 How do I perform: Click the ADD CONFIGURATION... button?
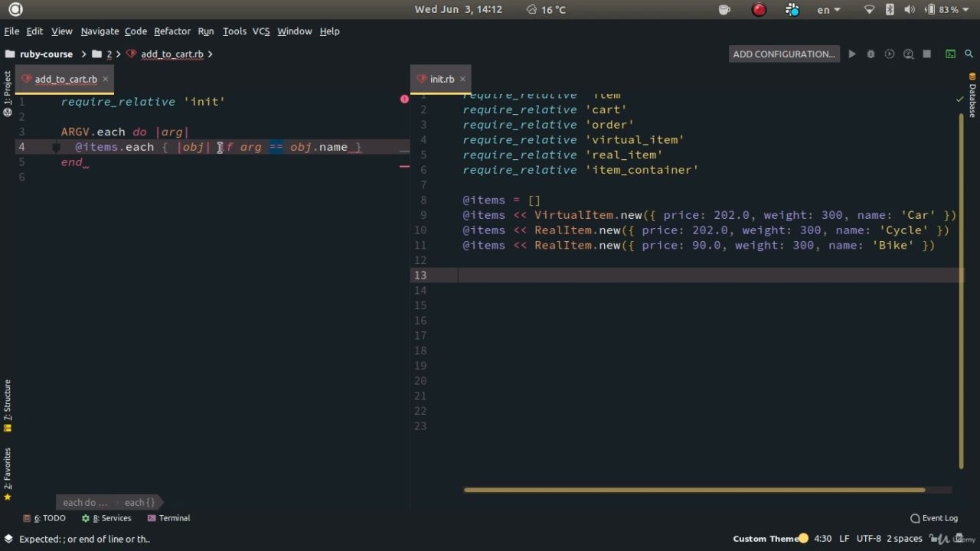784,54
